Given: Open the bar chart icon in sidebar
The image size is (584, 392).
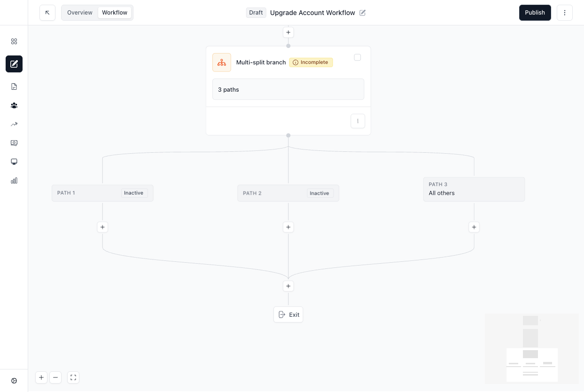Looking at the screenshot, I should (x=14, y=180).
